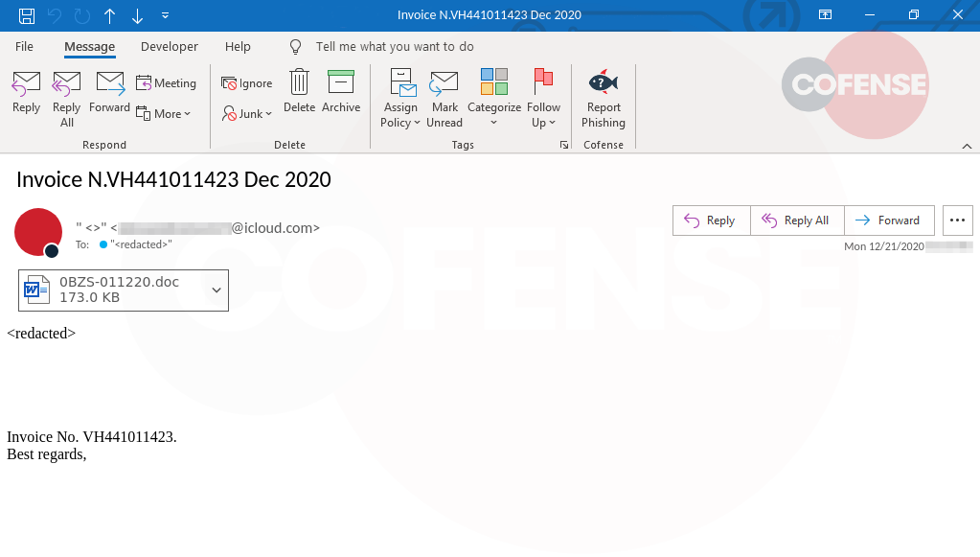Click the Report Phishing fish icon
980x557 pixels.
(x=603, y=83)
